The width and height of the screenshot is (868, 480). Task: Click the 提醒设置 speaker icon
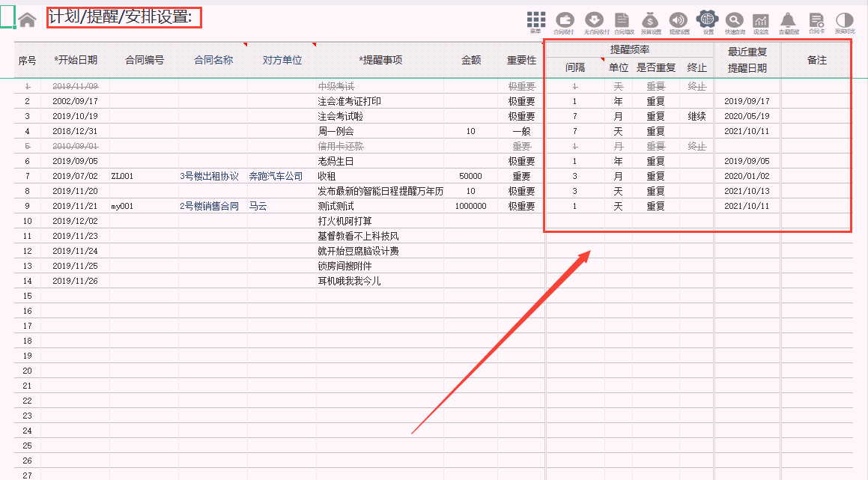(679, 19)
